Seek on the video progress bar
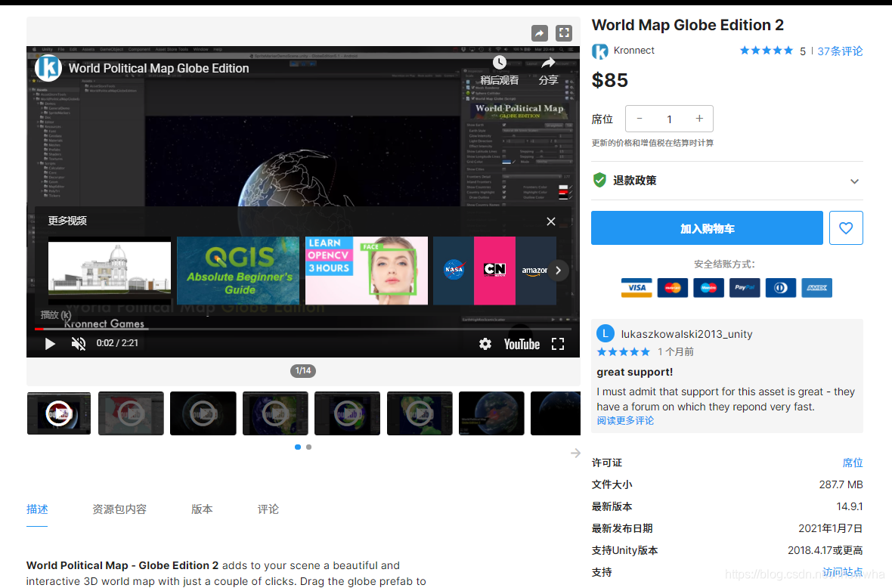 click(x=302, y=329)
